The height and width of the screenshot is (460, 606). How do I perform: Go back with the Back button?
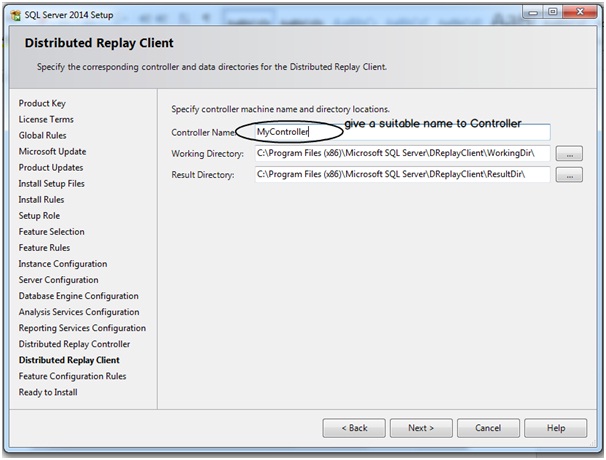354,428
